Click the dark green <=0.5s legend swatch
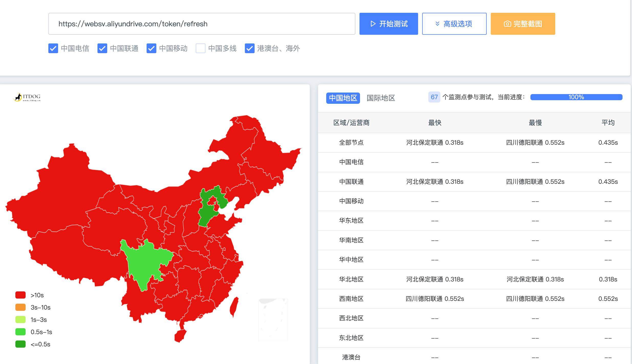632x364 pixels. [x=20, y=344]
